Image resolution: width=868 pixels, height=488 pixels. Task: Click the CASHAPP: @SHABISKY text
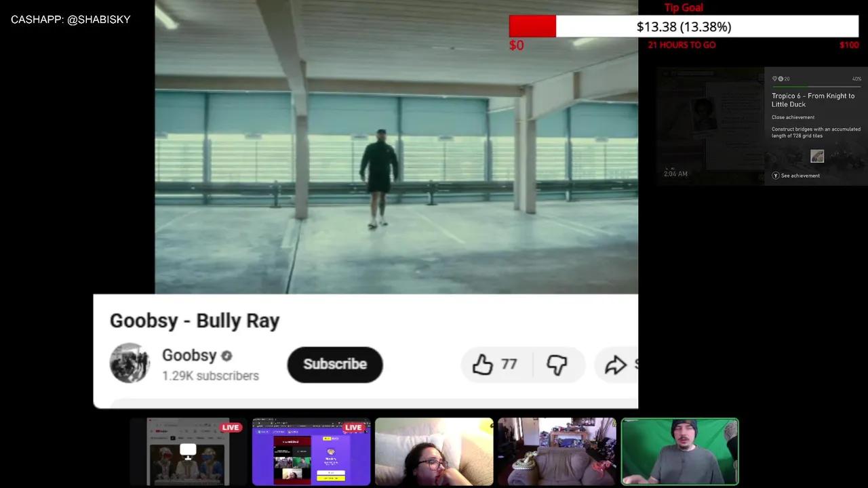pyautogui.click(x=71, y=20)
